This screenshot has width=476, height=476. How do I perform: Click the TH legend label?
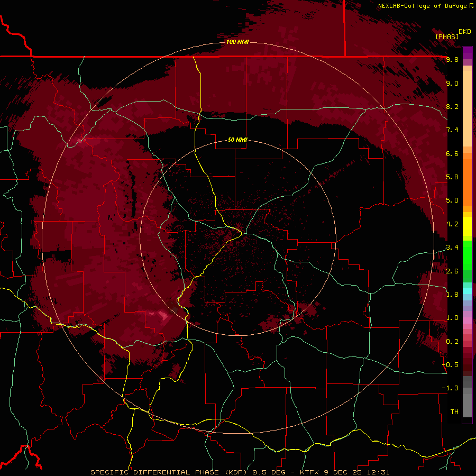(454, 412)
